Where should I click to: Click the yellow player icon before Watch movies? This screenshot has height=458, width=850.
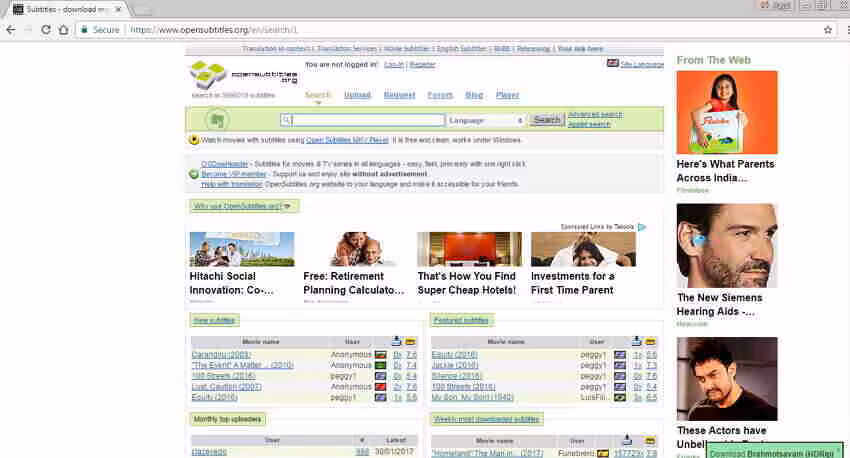coord(194,140)
